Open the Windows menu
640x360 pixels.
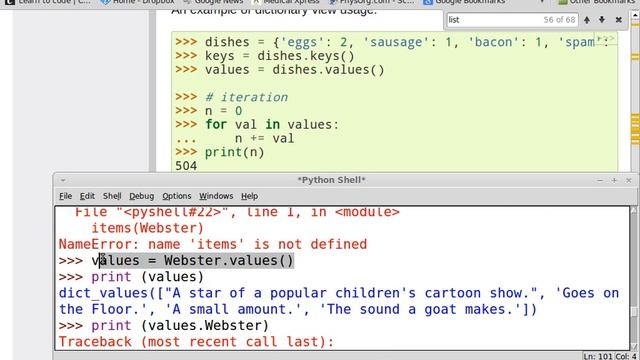[x=216, y=196]
